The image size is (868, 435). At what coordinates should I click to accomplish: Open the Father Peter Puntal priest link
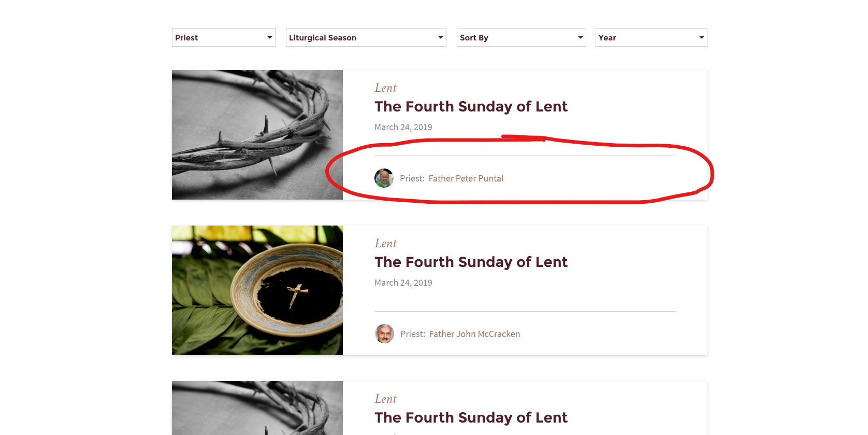point(466,178)
